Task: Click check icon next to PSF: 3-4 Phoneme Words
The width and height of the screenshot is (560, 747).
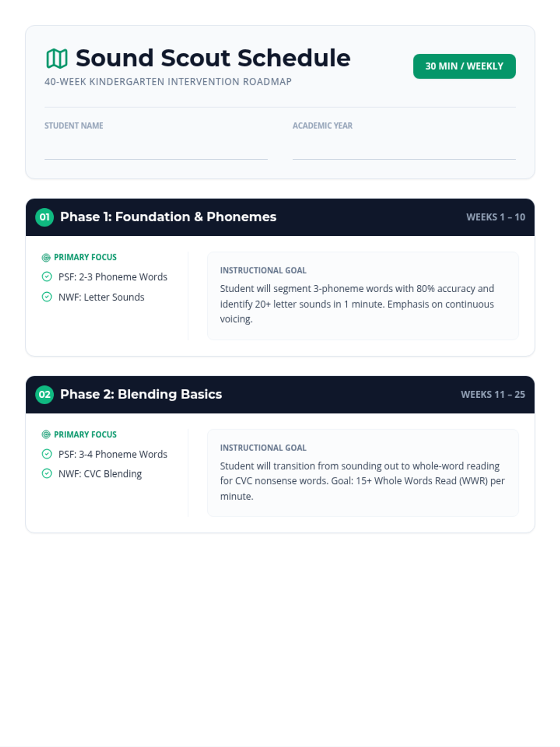Action: 47,454
